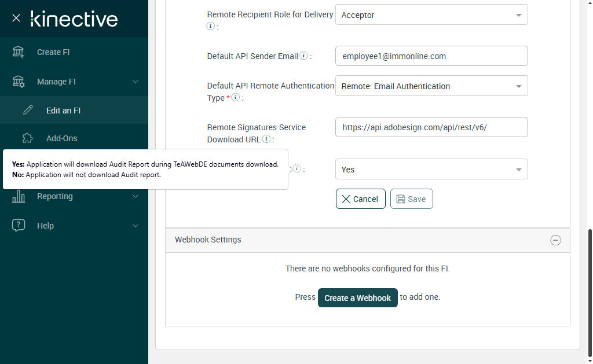Open the Help menu item
The image size is (593, 364).
45,226
